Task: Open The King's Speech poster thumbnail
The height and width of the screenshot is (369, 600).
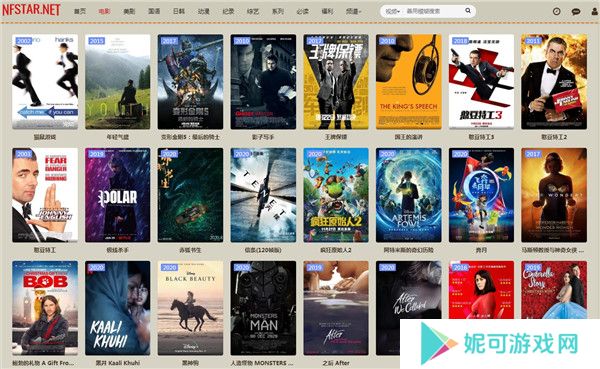Action: tap(409, 82)
